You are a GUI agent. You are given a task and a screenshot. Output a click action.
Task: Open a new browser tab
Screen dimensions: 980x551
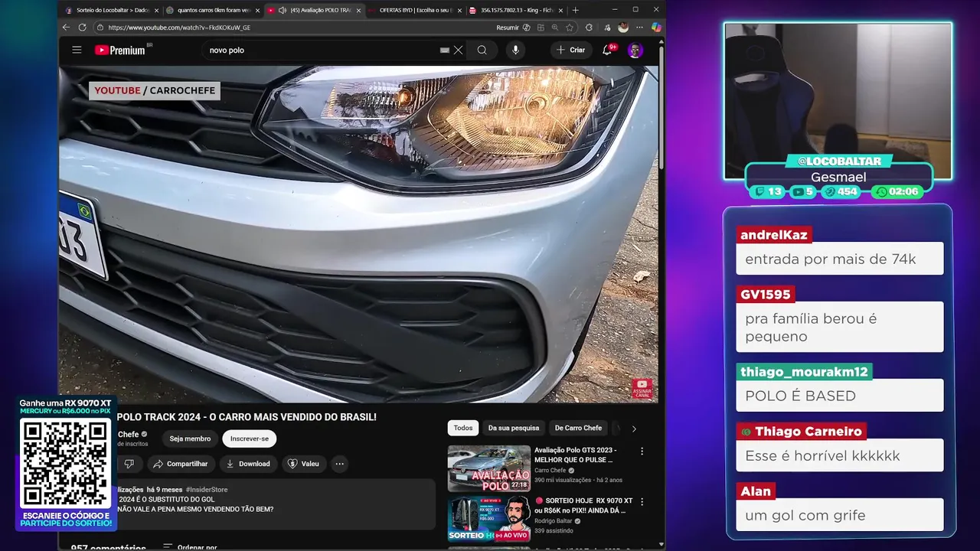pos(576,10)
